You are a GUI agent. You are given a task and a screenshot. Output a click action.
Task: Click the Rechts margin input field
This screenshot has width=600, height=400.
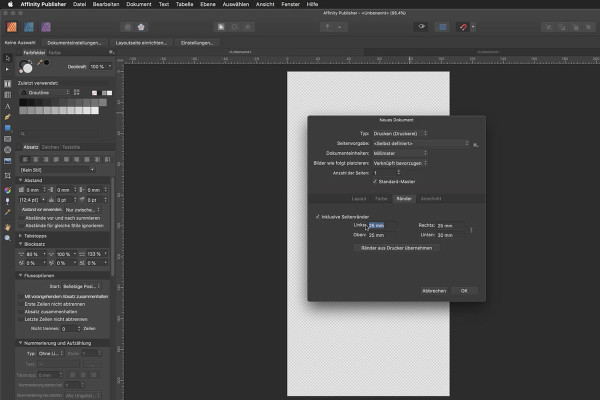coord(450,225)
